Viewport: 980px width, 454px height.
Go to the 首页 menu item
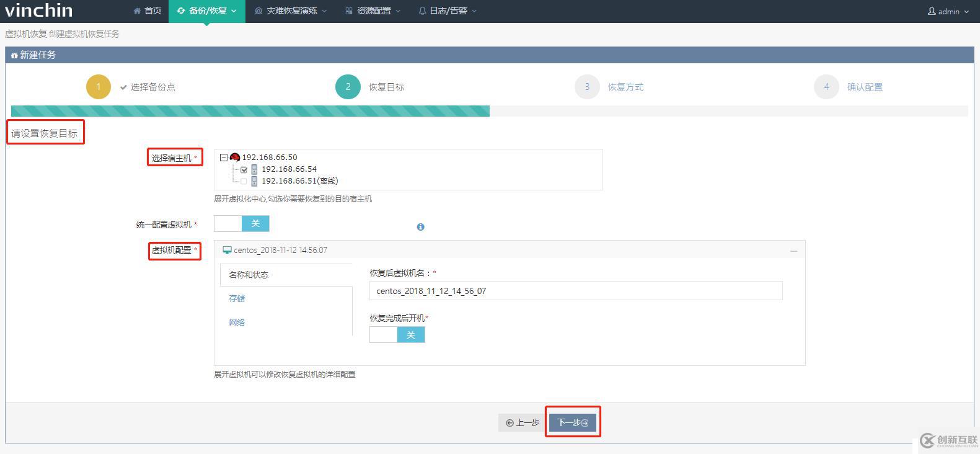coord(148,11)
